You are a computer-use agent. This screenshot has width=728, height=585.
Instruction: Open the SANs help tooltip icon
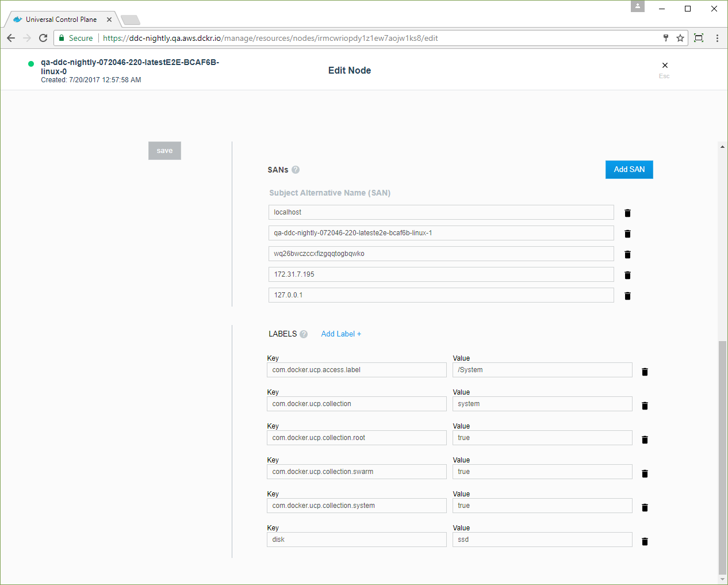(296, 170)
